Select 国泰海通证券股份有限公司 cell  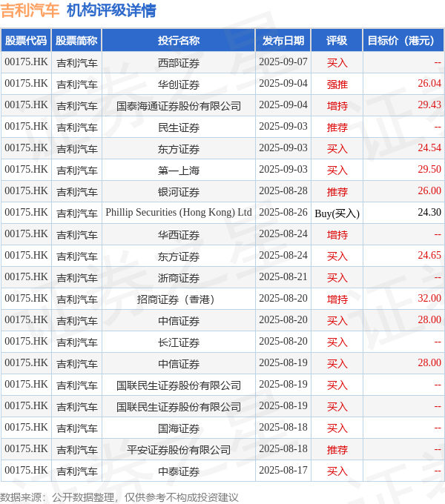click(179, 106)
